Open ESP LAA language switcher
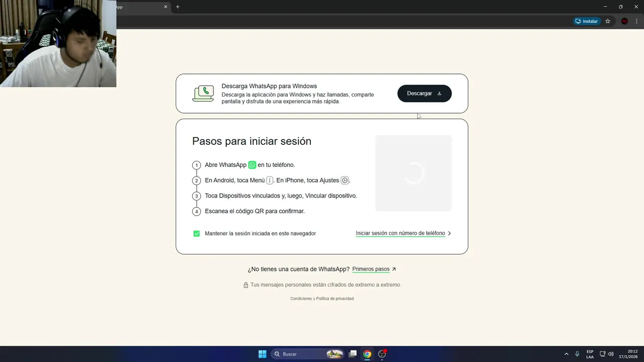644x362 pixels. click(590, 354)
